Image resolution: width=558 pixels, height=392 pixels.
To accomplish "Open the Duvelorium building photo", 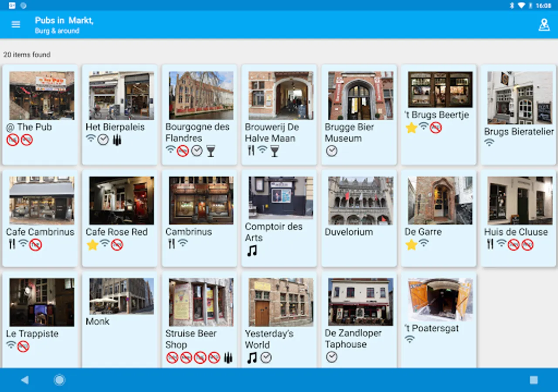I will click(361, 200).
